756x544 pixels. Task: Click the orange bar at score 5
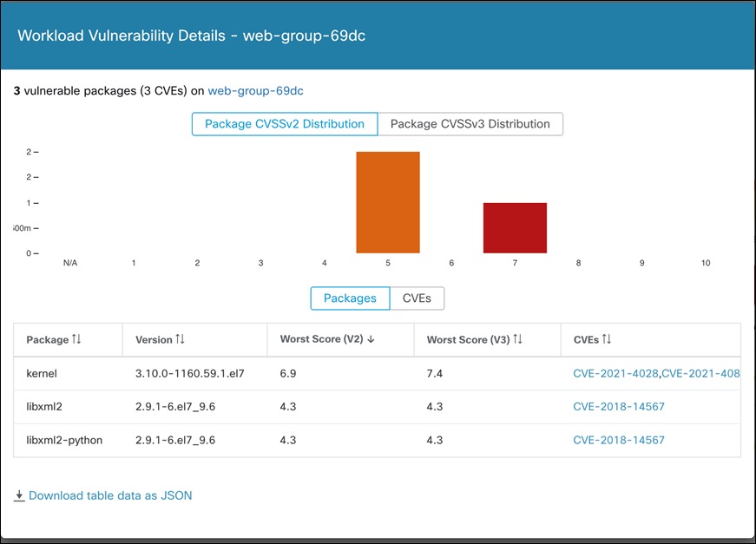tap(388, 202)
